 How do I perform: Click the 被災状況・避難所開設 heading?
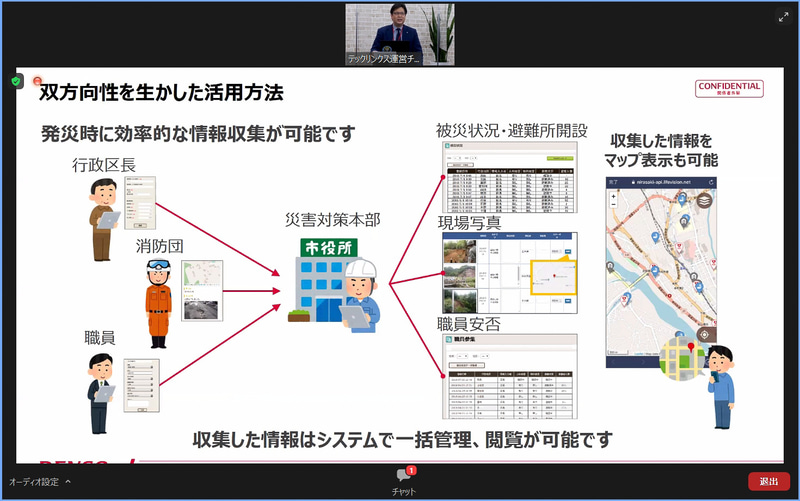point(511,131)
